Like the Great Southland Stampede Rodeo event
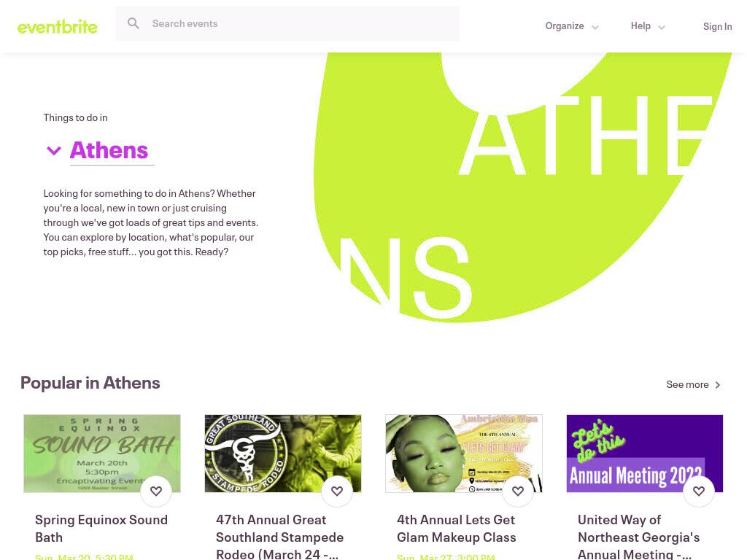The height and width of the screenshot is (560, 747). click(337, 491)
